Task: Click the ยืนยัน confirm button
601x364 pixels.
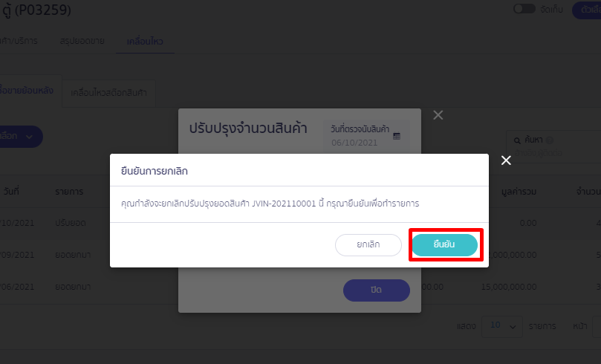Action: click(x=444, y=245)
